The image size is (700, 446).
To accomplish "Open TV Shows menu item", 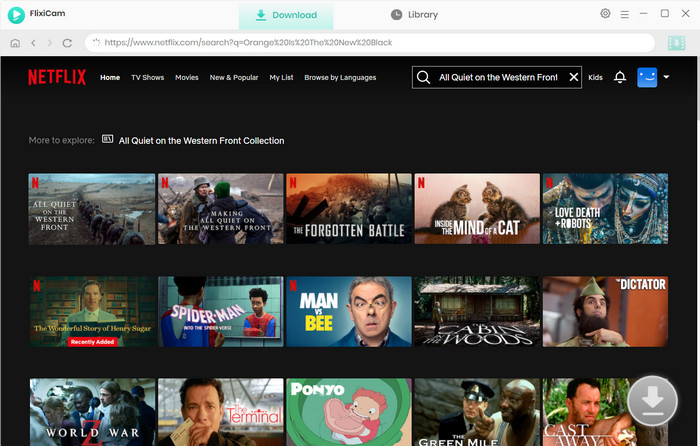I will 147,77.
